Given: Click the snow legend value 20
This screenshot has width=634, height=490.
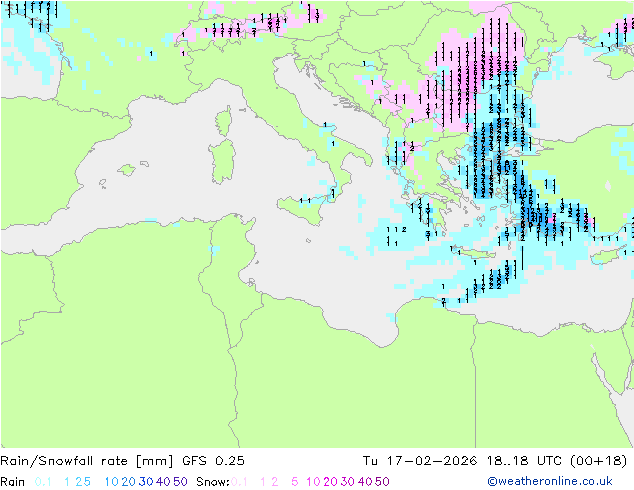Looking at the screenshot, I should coord(330,482).
